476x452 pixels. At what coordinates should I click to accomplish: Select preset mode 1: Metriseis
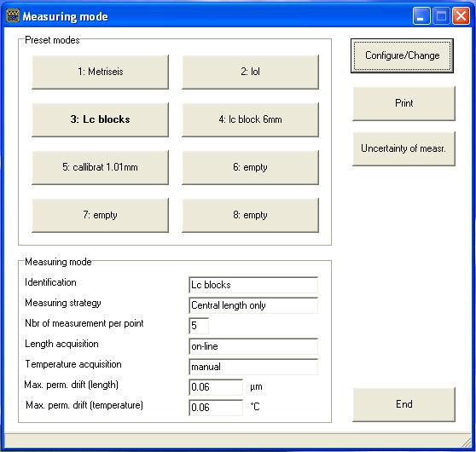pos(100,72)
